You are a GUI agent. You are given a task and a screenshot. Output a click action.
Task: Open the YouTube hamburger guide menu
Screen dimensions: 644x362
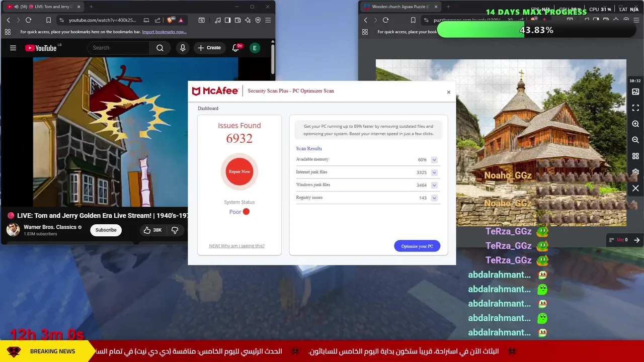point(13,48)
